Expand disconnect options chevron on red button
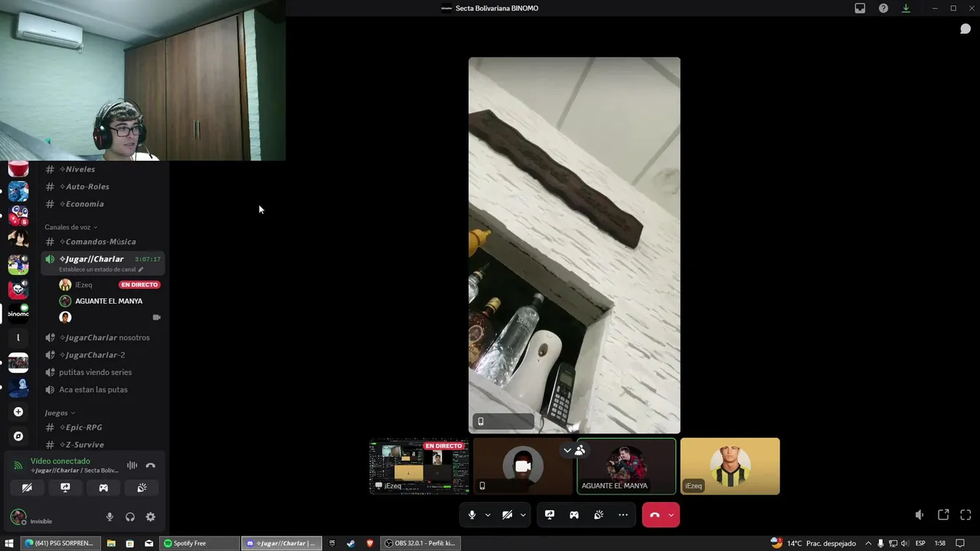This screenshot has height=551, width=980. [671, 515]
